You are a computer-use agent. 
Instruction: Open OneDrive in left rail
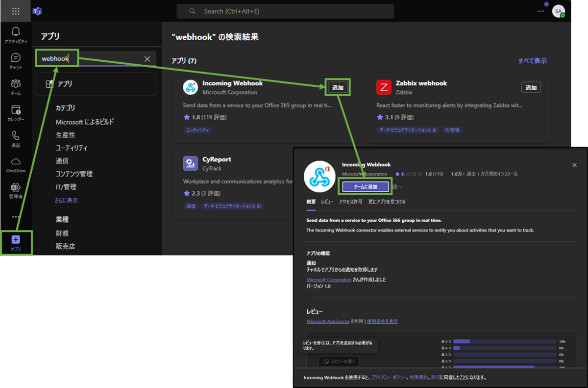16,165
